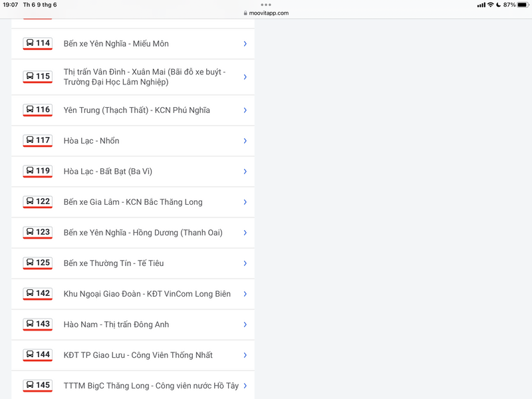The height and width of the screenshot is (399, 532).
Task: Tap the bus 145 route badge
Action: (x=38, y=385)
